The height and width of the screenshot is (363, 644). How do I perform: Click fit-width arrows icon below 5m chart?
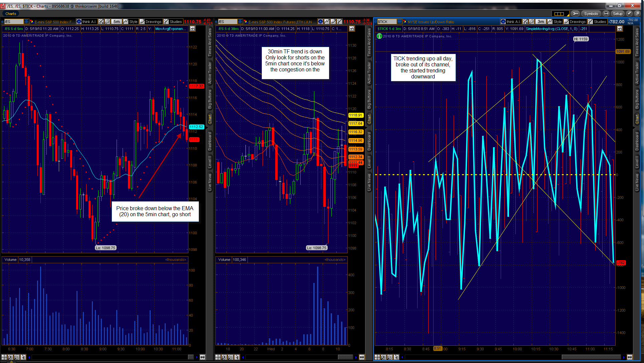click(202, 357)
